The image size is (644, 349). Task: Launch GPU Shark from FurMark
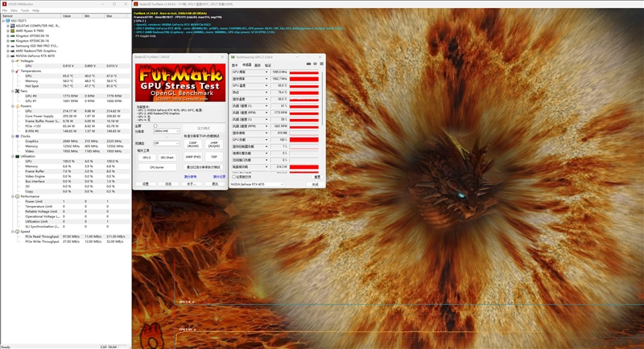167,158
